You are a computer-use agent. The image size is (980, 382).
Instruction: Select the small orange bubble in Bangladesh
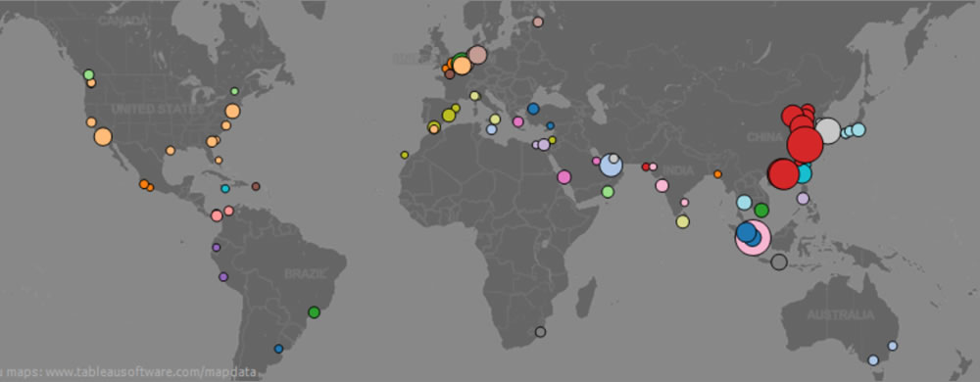click(717, 174)
